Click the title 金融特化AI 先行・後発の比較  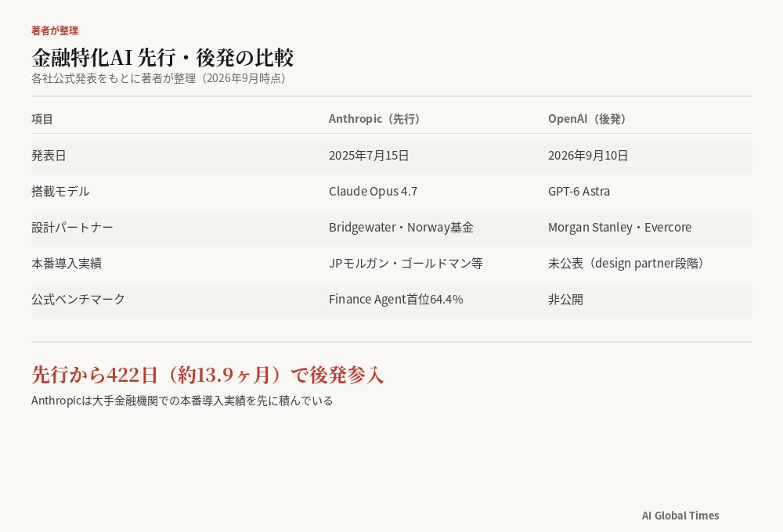[162, 57]
